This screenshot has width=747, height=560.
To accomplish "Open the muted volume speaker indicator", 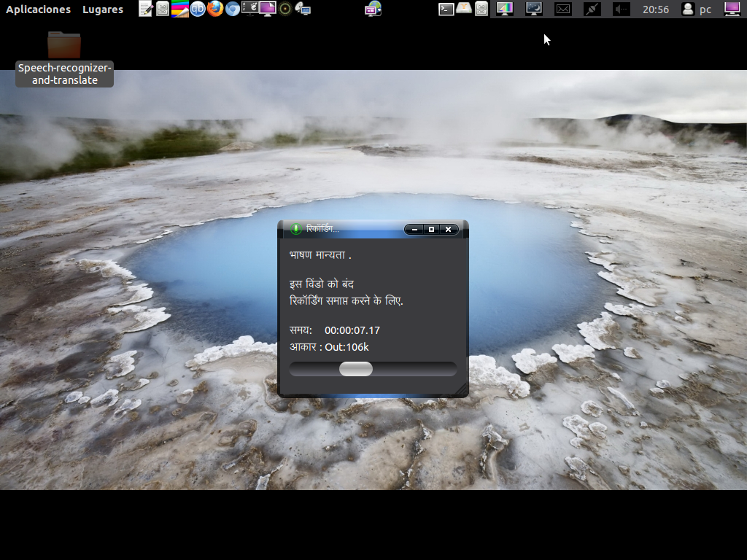I will (x=622, y=9).
